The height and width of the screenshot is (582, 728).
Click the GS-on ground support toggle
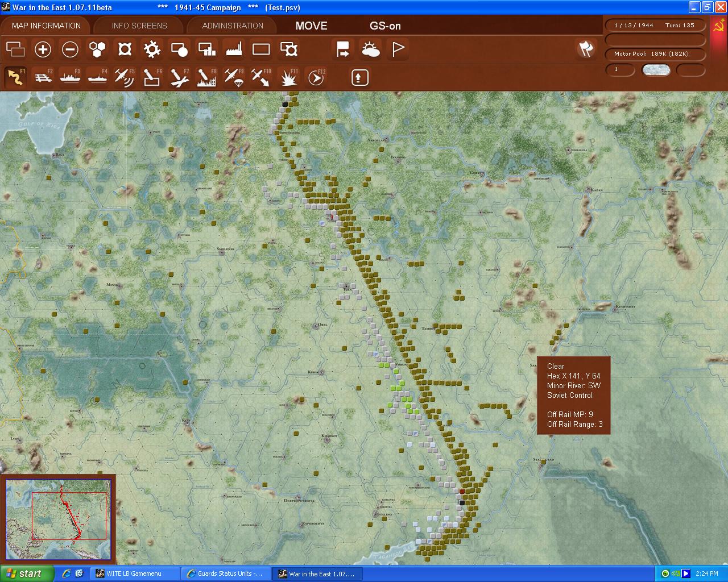[x=385, y=26]
